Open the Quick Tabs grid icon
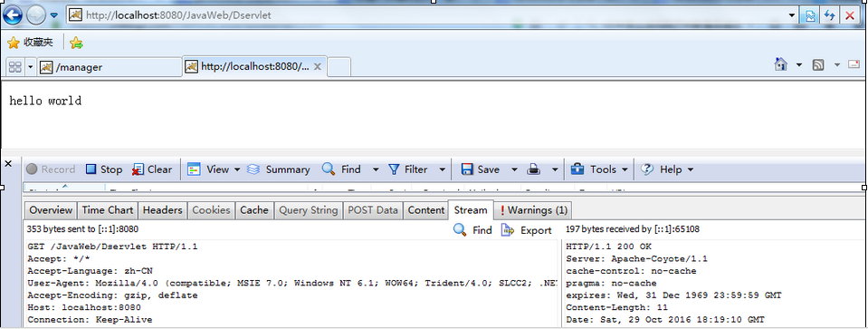The width and height of the screenshot is (868, 329). click(x=15, y=67)
